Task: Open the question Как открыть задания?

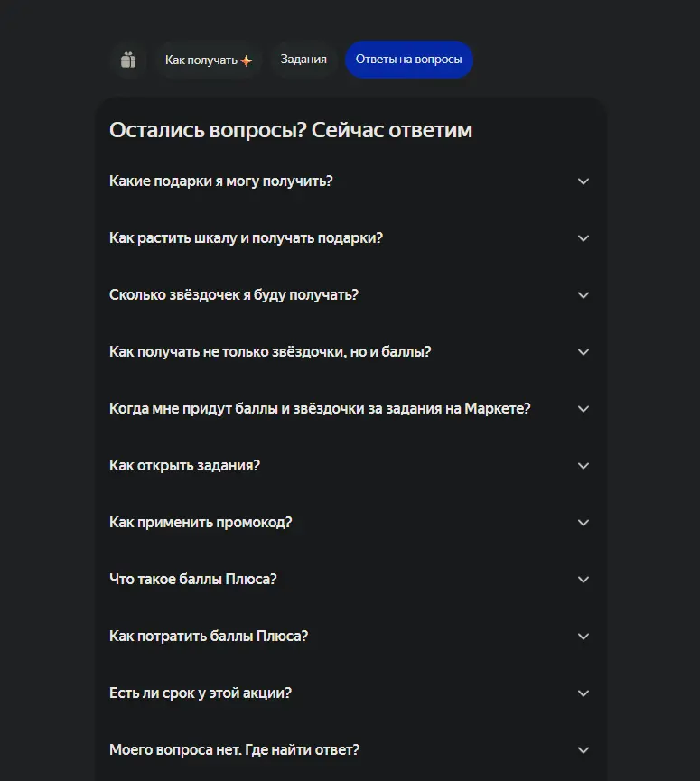Action: [350, 466]
